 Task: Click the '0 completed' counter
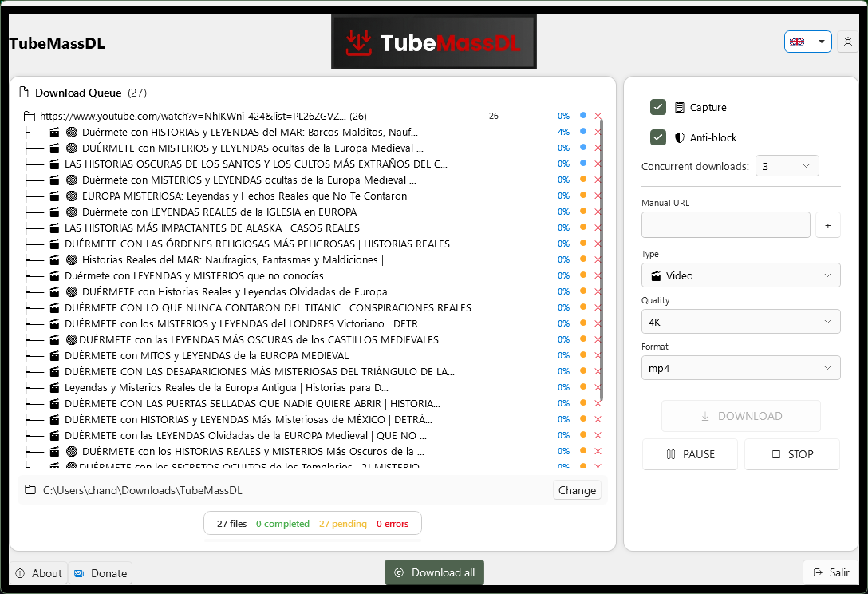click(x=282, y=524)
